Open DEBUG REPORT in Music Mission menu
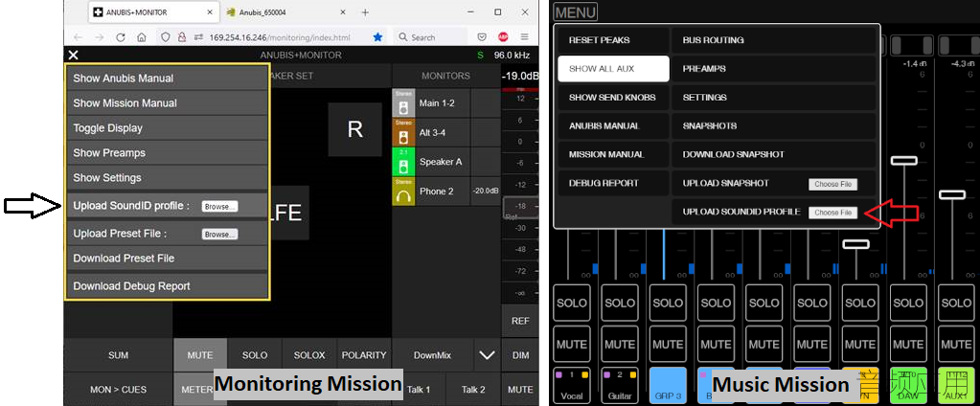The height and width of the screenshot is (406, 980). (613, 183)
